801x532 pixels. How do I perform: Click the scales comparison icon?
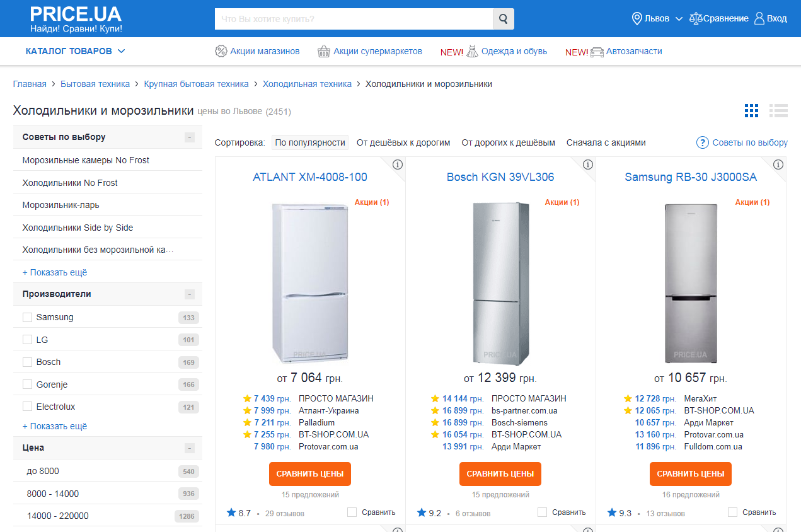point(696,18)
